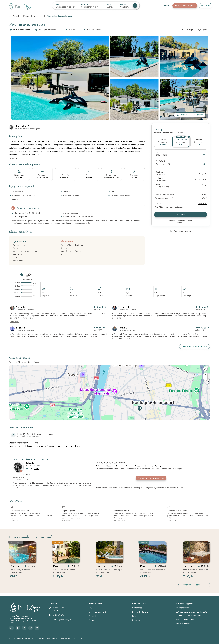Click the 4 étoiles rating bar
This screenshot has height=644, width=219.
(26, 286)
